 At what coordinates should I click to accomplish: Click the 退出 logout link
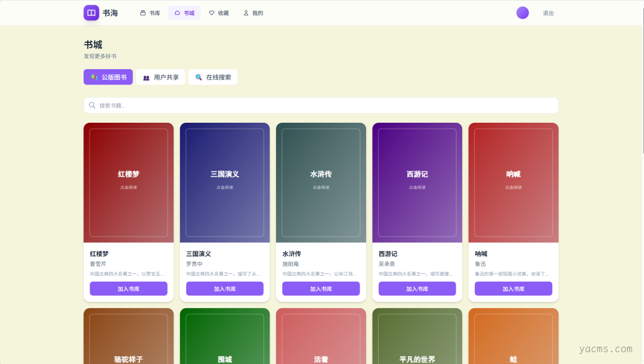tap(548, 13)
